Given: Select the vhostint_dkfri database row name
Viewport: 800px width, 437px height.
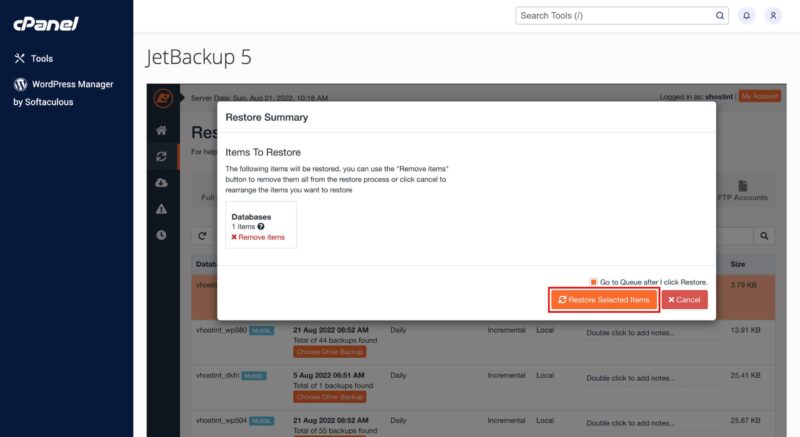Looking at the screenshot, I should [x=217, y=375].
